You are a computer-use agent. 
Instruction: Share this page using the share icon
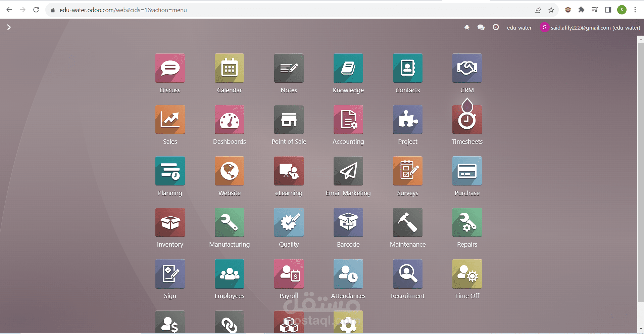[x=538, y=10]
